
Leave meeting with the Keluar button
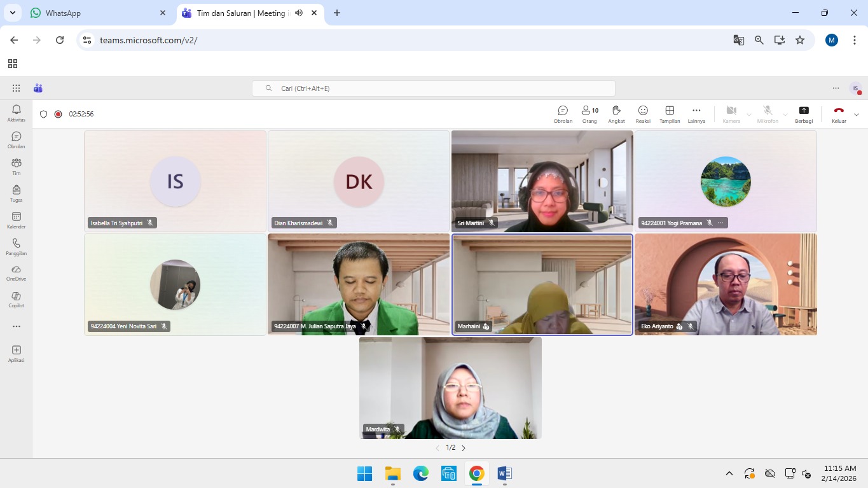pyautogui.click(x=839, y=114)
